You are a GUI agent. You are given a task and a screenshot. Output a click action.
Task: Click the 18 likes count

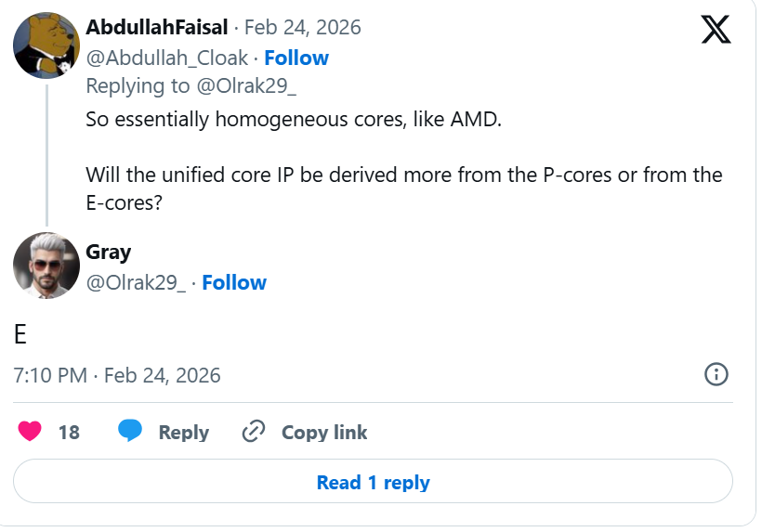69,433
